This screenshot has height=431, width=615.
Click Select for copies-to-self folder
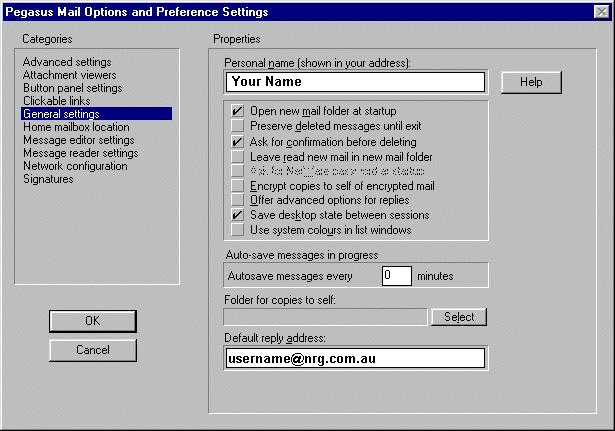coord(459,317)
